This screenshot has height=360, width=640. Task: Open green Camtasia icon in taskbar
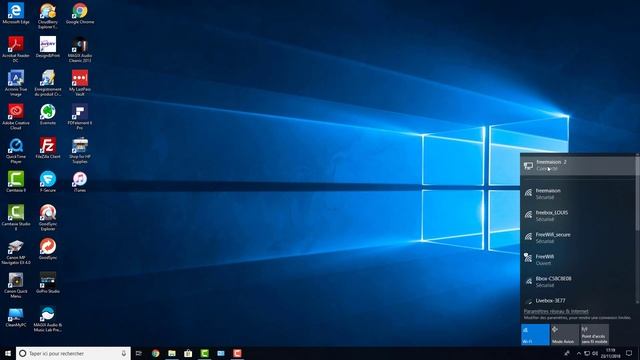204,353
